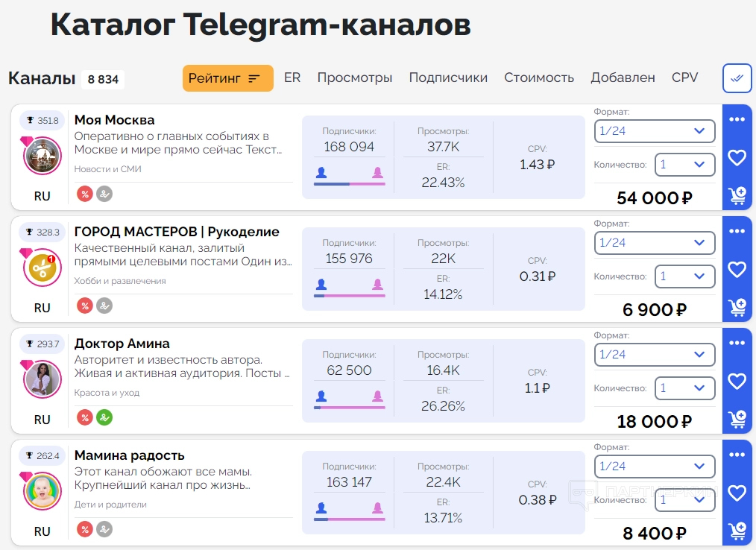Image resolution: width=756 pixels, height=550 pixels.
Task: Add Мамина радость to the cart
Action: point(737,531)
